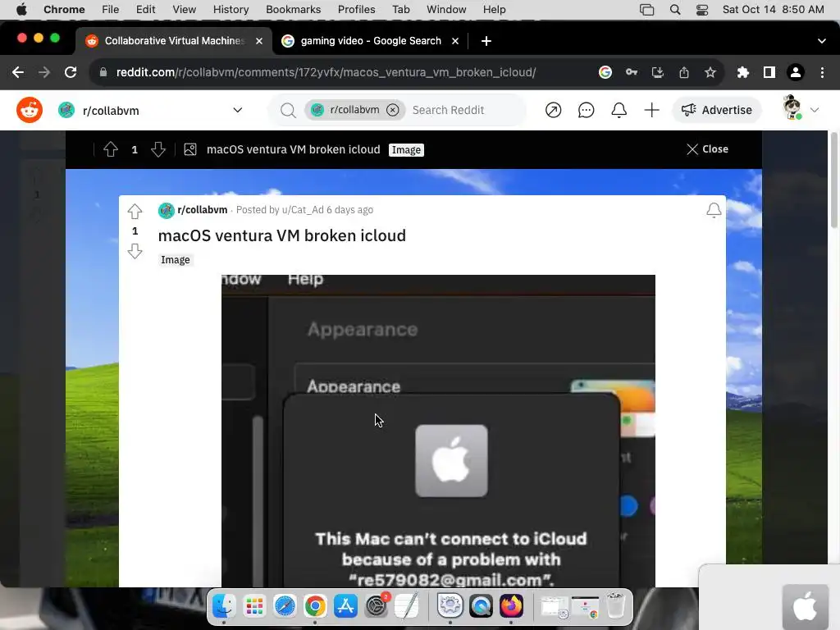Upvote the macOS ventura post card

point(135,212)
